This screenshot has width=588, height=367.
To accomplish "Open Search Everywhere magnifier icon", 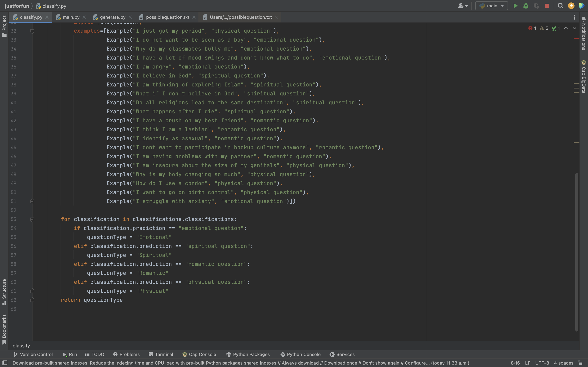I will (x=560, y=6).
